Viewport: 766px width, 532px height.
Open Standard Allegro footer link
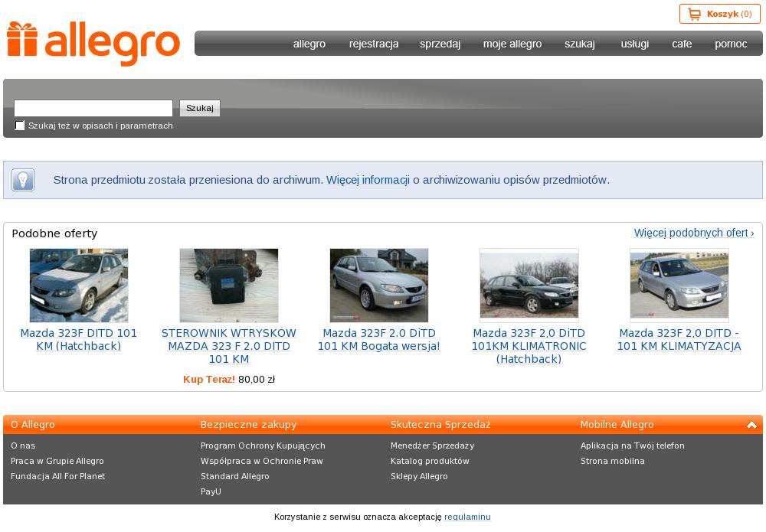click(x=235, y=476)
